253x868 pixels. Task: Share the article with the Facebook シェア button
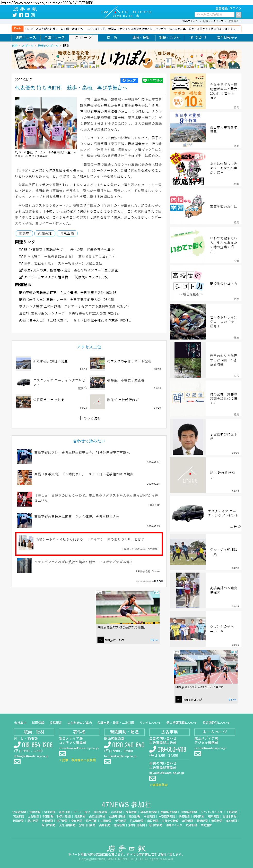click(x=129, y=80)
